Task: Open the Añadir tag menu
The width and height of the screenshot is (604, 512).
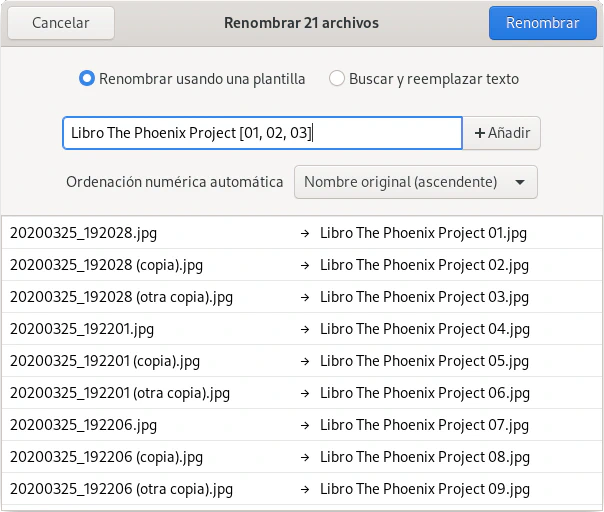Action: point(502,133)
